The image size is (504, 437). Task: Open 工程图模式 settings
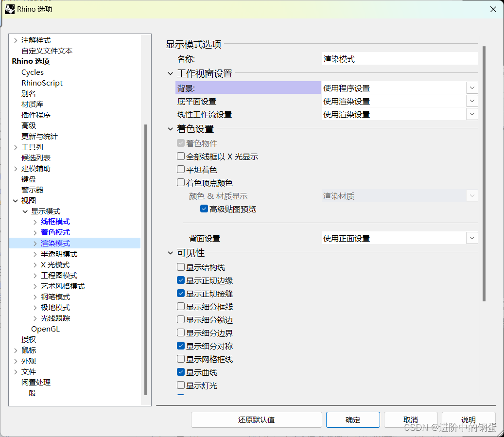pos(59,275)
